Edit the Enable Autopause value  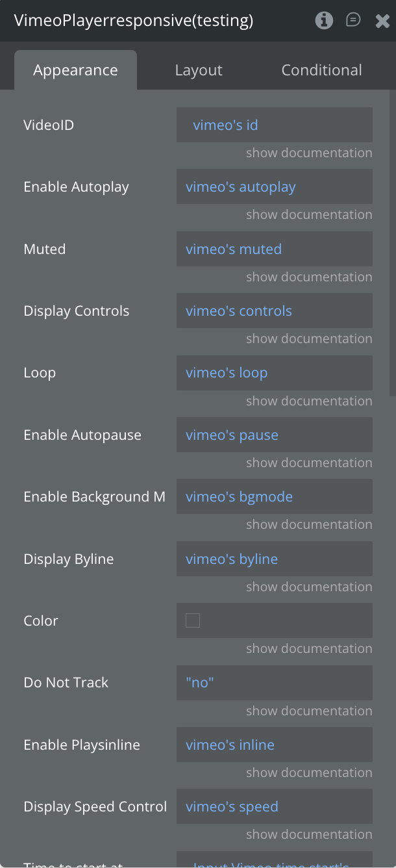pyautogui.click(x=274, y=435)
